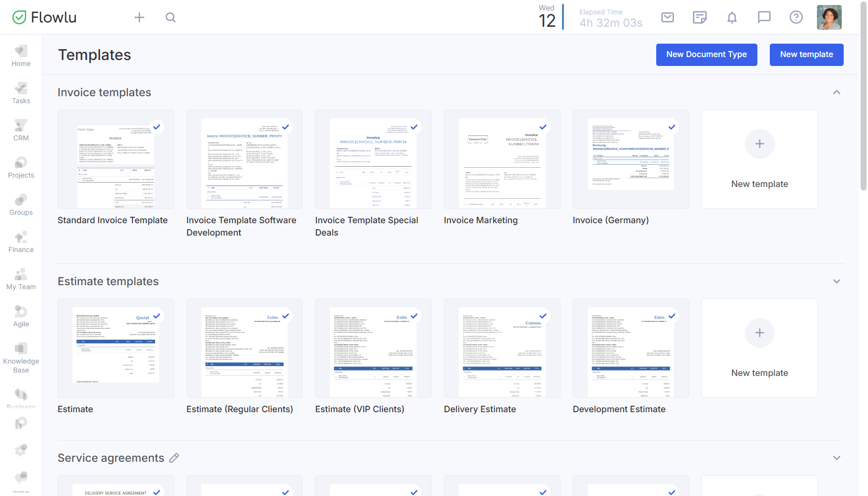Open the search magnifier in the header
Viewport: 868px width, 496px height.
[x=171, y=17]
